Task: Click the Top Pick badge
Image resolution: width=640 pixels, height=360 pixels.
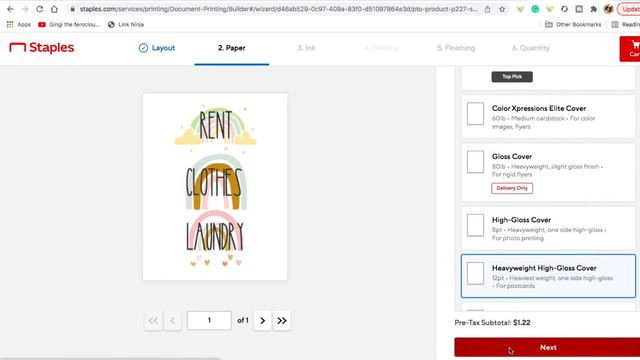Action: coord(512,77)
